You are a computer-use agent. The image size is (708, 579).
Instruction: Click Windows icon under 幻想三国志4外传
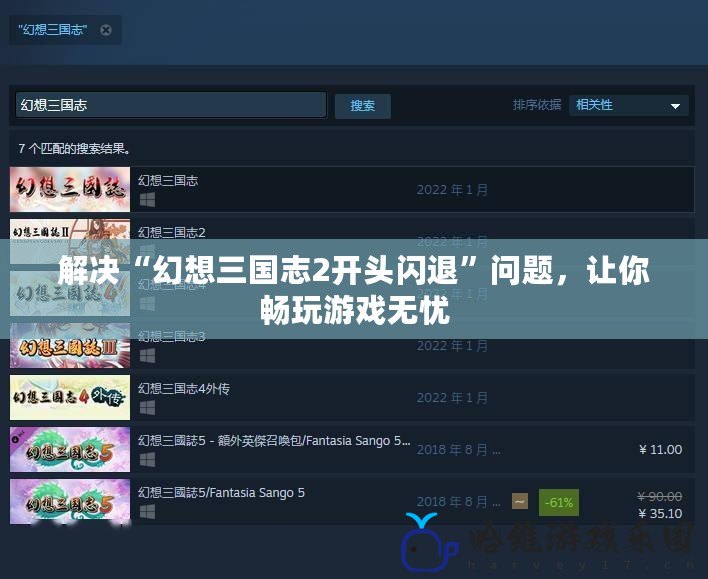(x=147, y=408)
